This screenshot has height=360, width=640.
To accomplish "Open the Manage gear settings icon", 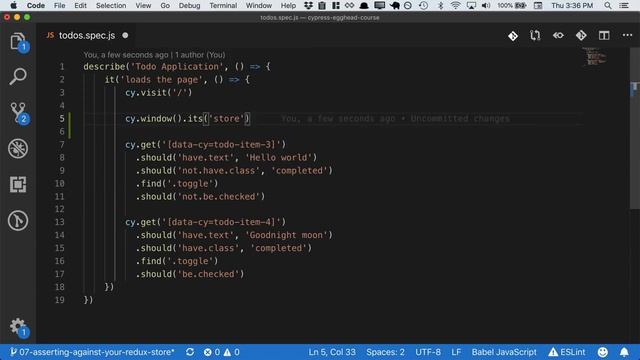I will coord(18,327).
